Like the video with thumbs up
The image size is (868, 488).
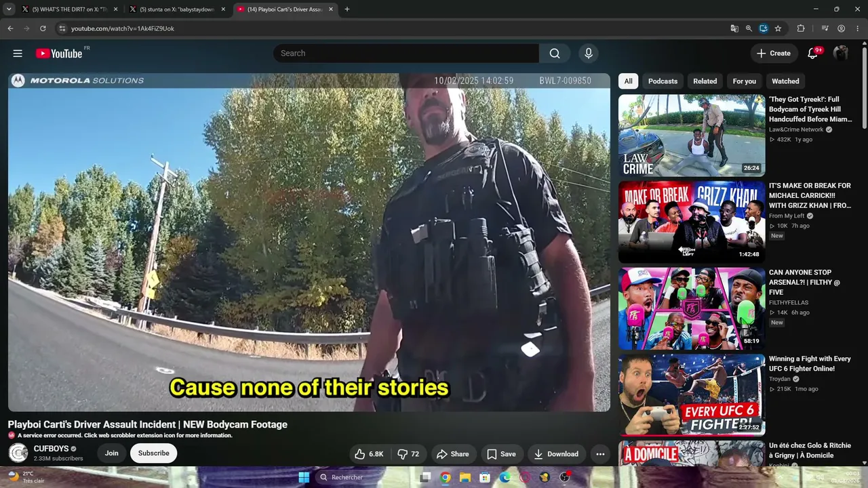click(369, 454)
